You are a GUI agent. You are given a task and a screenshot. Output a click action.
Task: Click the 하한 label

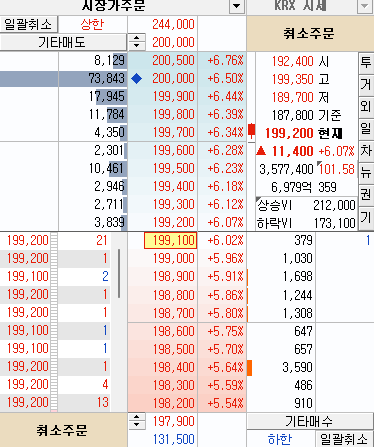[280, 439]
